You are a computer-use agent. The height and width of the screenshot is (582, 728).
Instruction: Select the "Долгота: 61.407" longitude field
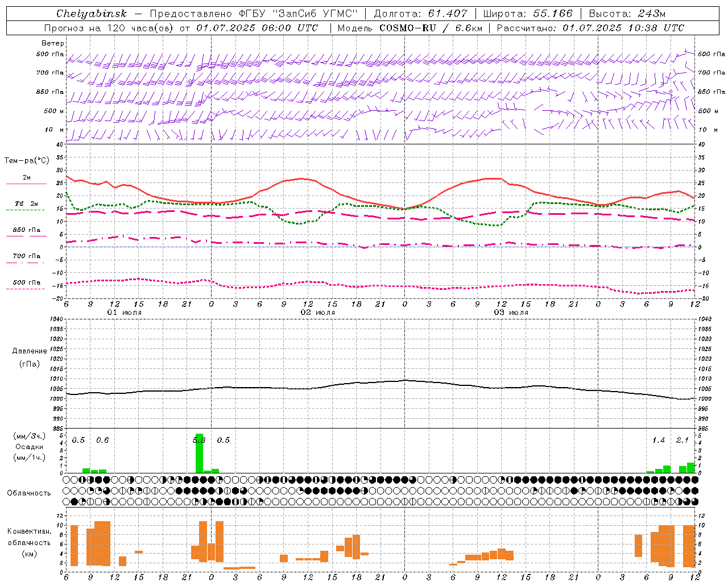click(420, 14)
